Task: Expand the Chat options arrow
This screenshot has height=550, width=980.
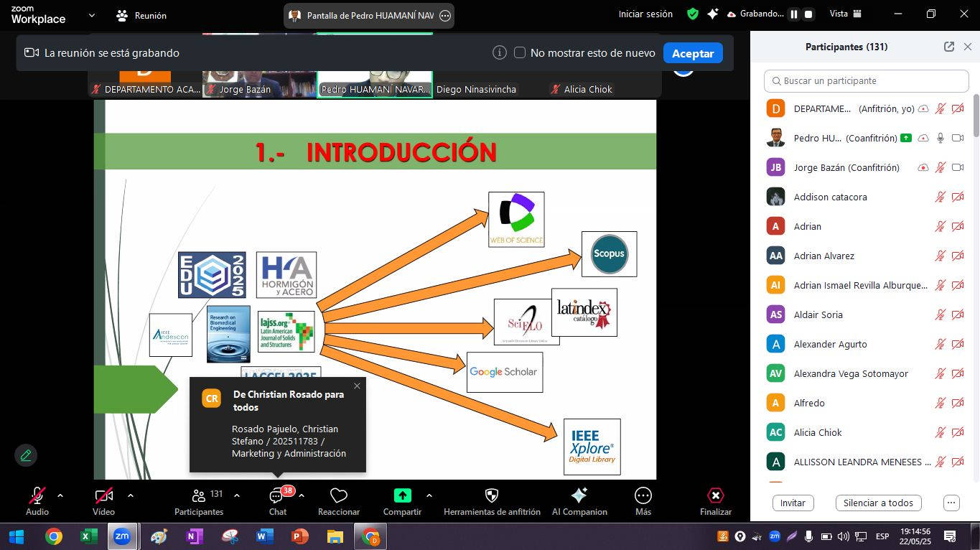Action: (302, 495)
